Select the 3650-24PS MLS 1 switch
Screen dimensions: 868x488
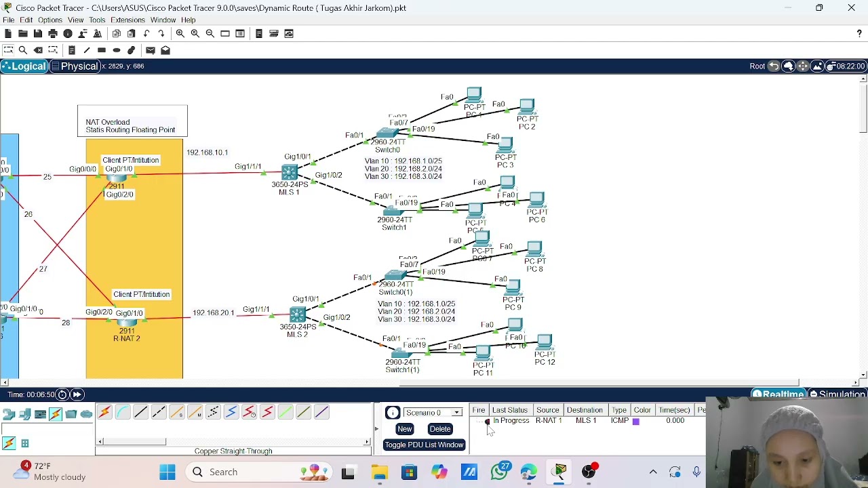pos(290,174)
